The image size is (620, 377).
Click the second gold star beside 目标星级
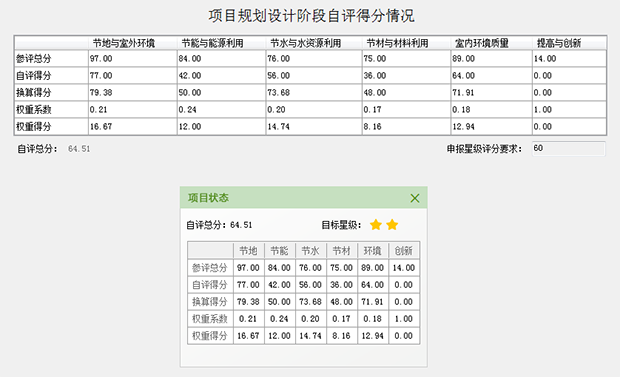tap(392, 225)
